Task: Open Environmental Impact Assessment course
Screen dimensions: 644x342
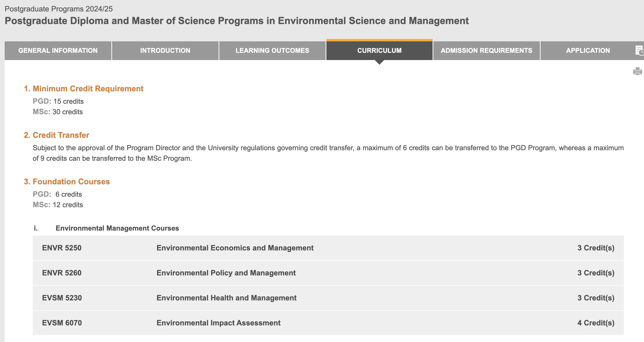Action: 218,323
